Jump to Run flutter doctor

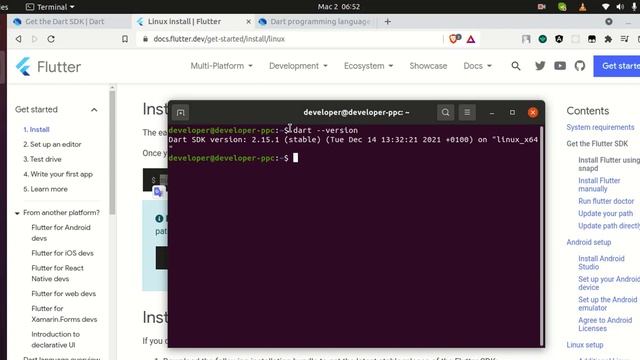[x=606, y=201]
